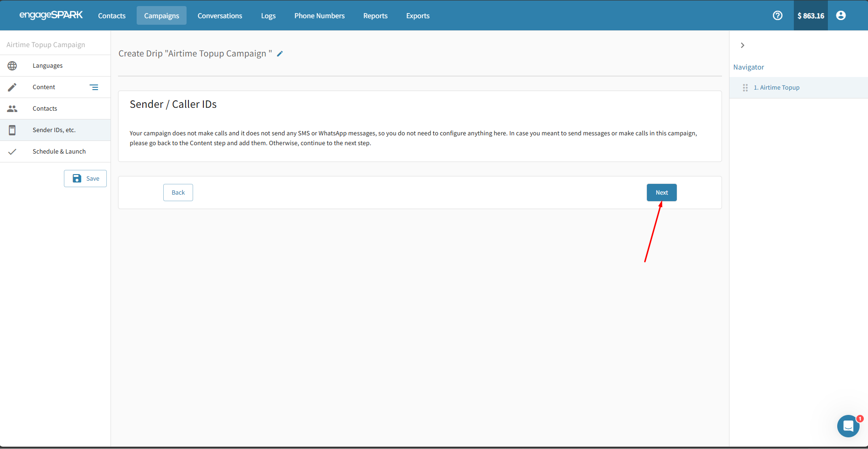Viewport: 868px width, 449px height.
Task: Click the Back button
Action: (178, 192)
